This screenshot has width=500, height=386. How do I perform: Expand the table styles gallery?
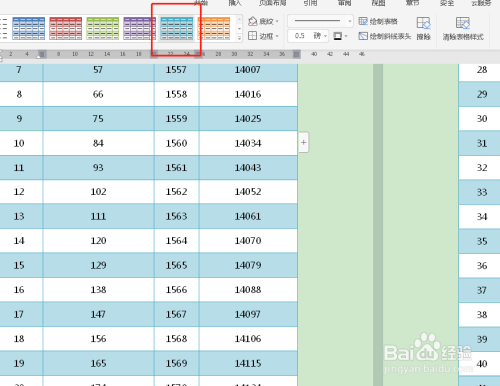tap(239, 38)
